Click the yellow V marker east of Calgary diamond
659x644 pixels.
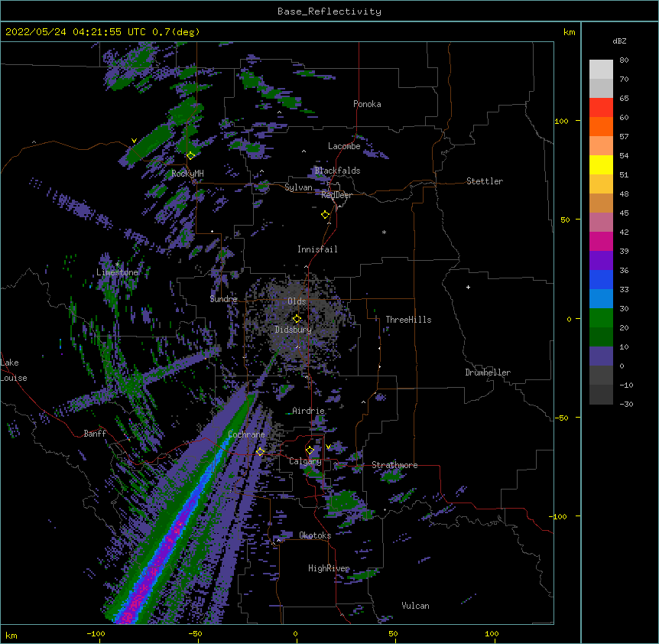coord(328,447)
